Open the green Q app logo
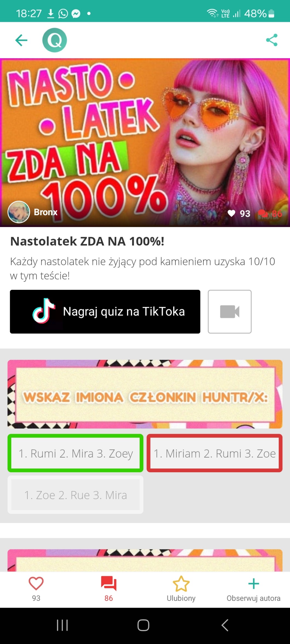 pyautogui.click(x=55, y=40)
